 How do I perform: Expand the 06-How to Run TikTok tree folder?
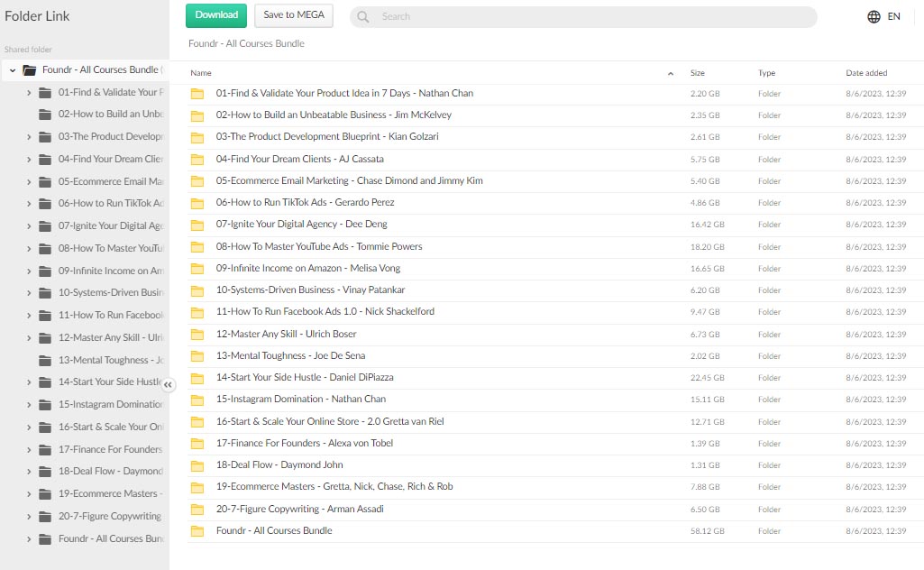[29, 203]
